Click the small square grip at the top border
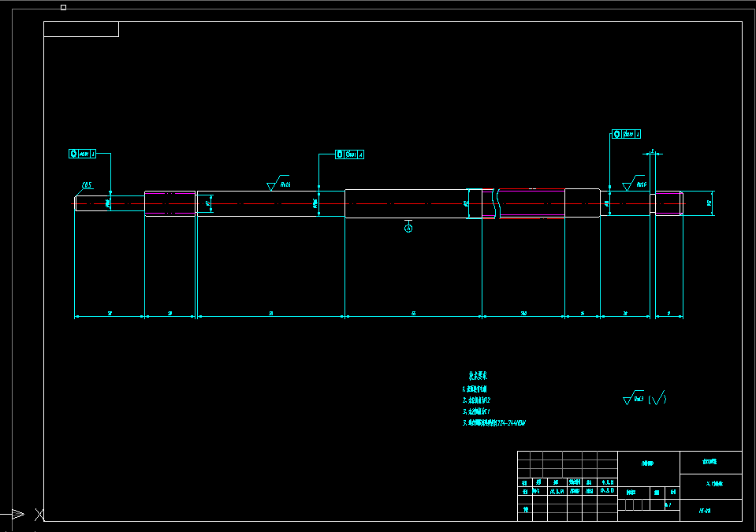 tap(63, 7)
